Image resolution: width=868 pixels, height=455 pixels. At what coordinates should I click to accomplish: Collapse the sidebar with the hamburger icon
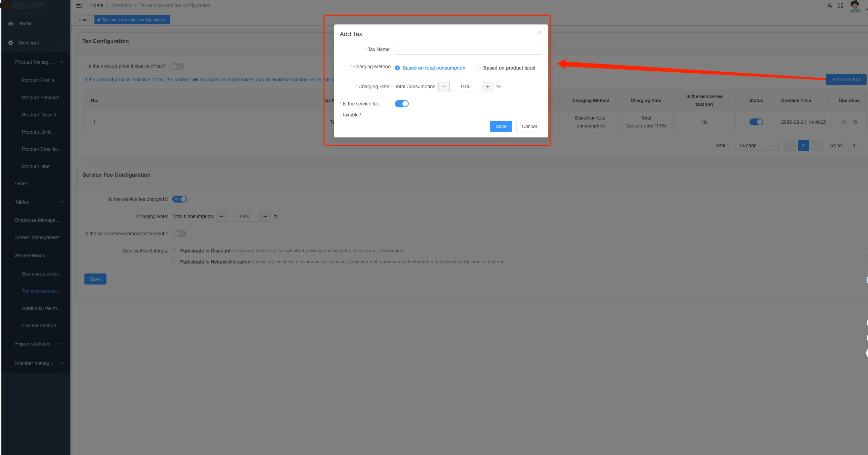click(79, 5)
